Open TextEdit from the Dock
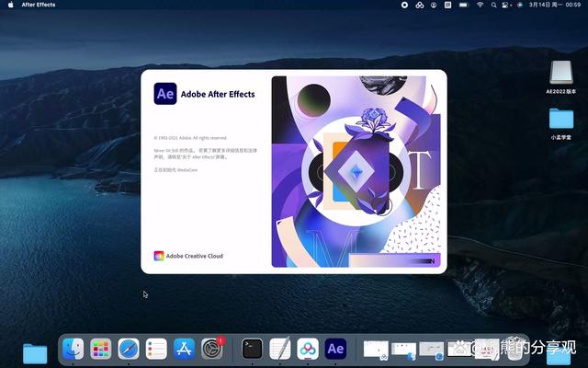The width and height of the screenshot is (588, 368). point(280,349)
